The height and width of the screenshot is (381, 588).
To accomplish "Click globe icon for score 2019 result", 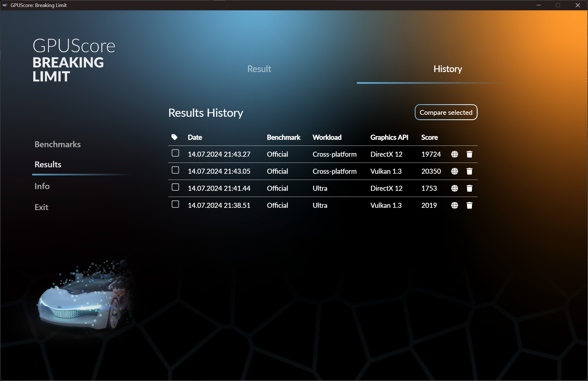I will [454, 205].
